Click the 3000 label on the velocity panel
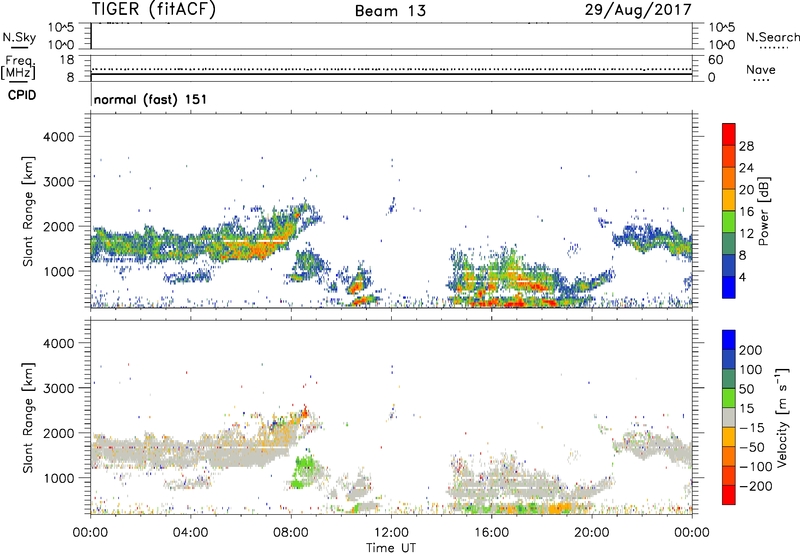 point(58,388)
